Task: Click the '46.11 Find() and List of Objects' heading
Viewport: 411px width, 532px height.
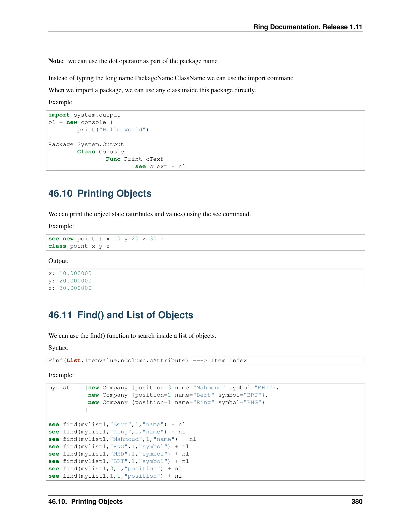Action: [121, 315]
